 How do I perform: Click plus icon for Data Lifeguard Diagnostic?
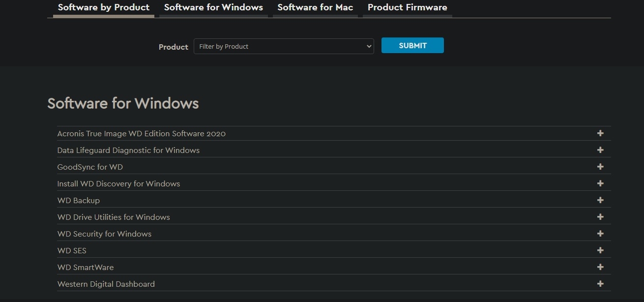tap(600, 150)
